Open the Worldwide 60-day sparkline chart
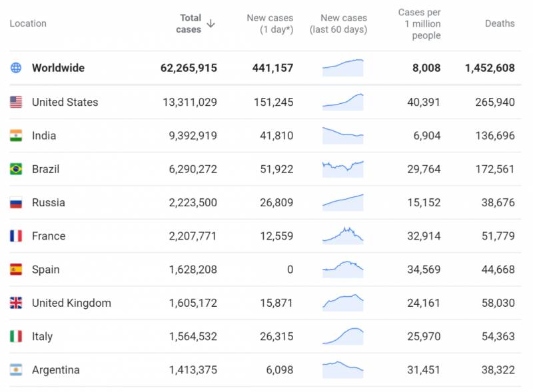This screenshot has width=533, height=392. click(343, 67)
